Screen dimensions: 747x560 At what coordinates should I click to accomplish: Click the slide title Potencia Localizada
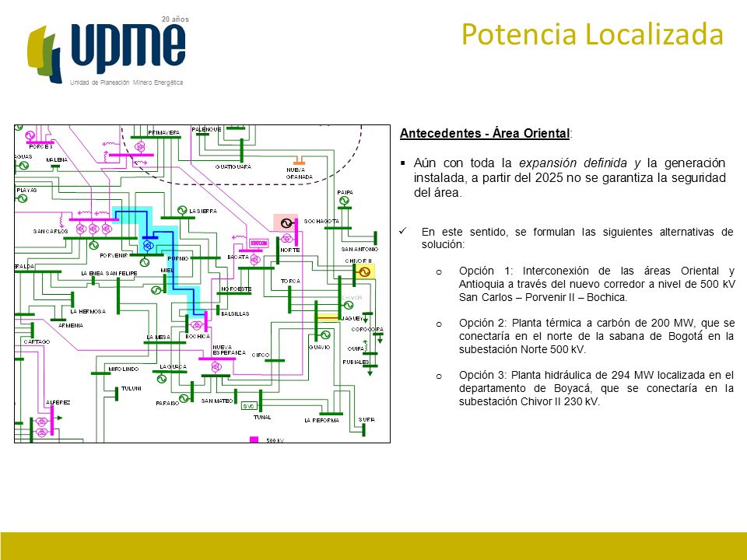click(592, 34)
